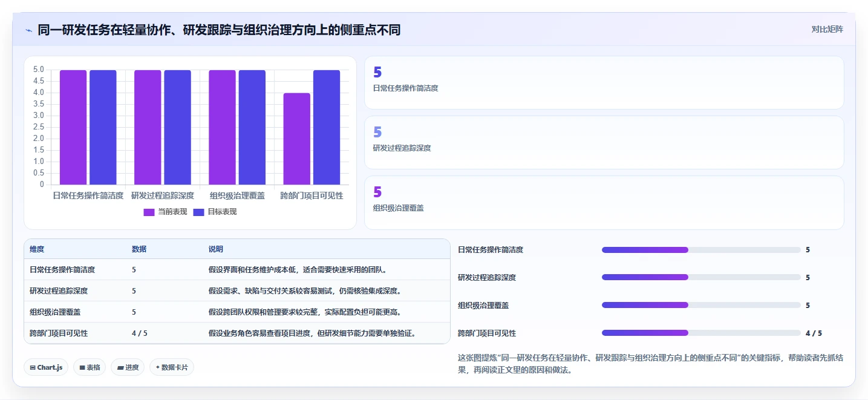Viewport: 868px width, 400px height.
Task: Select the 跨部门项目可见性 table row name
Action: (x=59, y=333)
